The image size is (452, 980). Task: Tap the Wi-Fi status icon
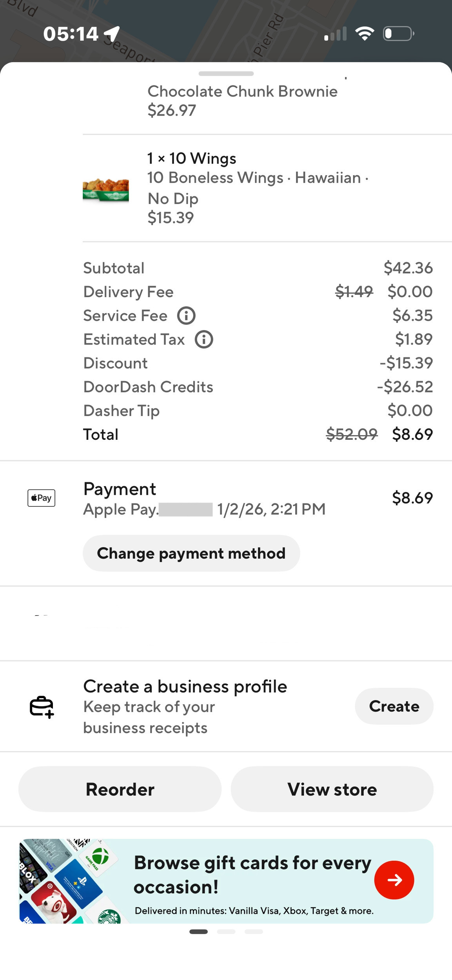(365, 34)
